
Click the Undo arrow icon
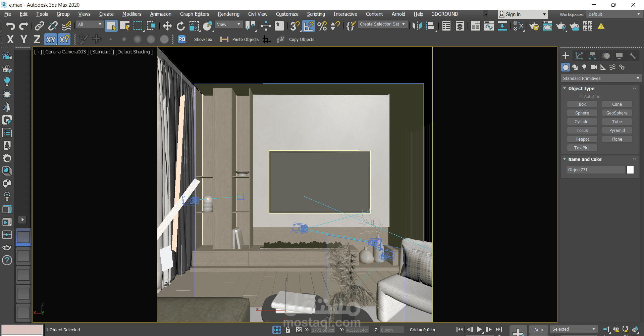(10, 26)
